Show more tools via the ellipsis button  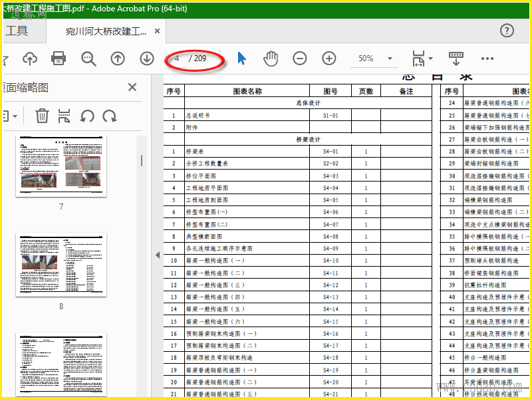click(x=487, y=59)
